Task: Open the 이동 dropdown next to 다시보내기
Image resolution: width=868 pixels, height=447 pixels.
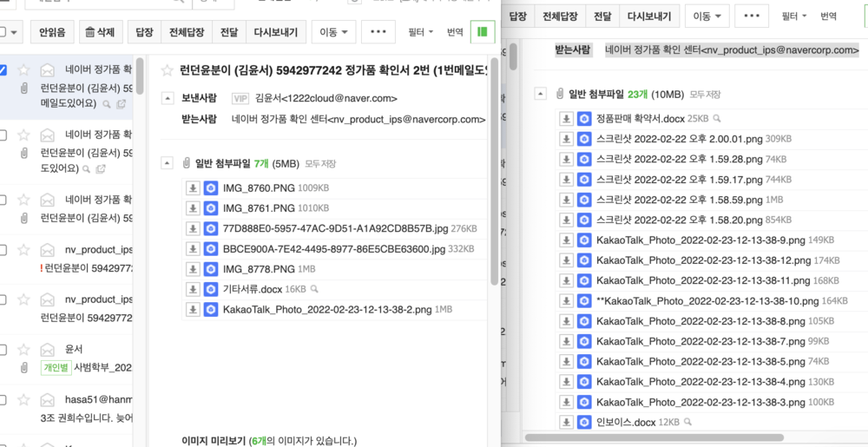Action: [x=334, y=32]
